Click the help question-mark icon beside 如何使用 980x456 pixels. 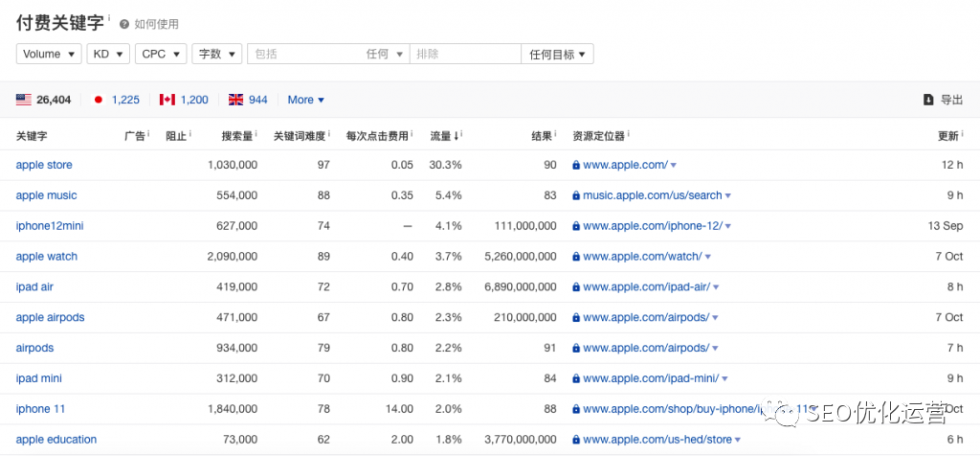(x=124, y=24)
